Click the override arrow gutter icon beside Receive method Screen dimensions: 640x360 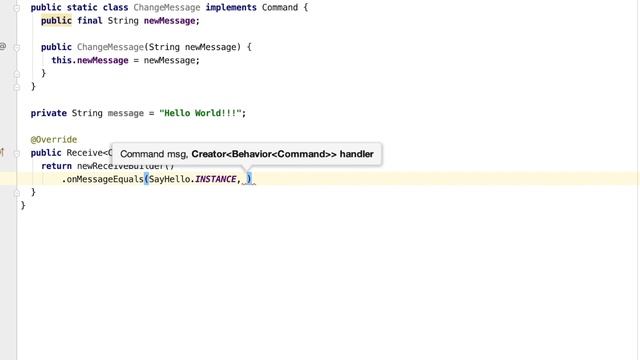click(x=2, y=153)
